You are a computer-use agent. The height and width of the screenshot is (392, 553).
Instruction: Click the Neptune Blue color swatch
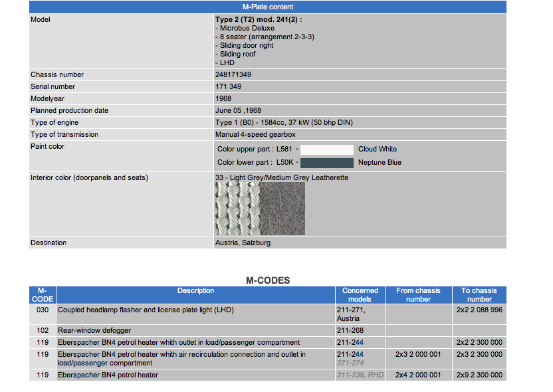point(326,162)
